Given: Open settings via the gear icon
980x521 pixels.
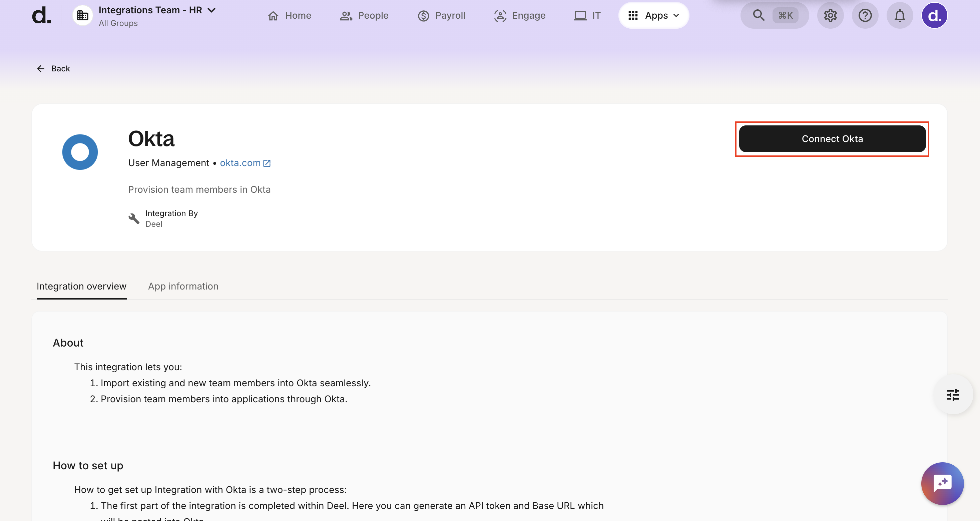Looking at the screenshot, I should (x=831, y=16).
